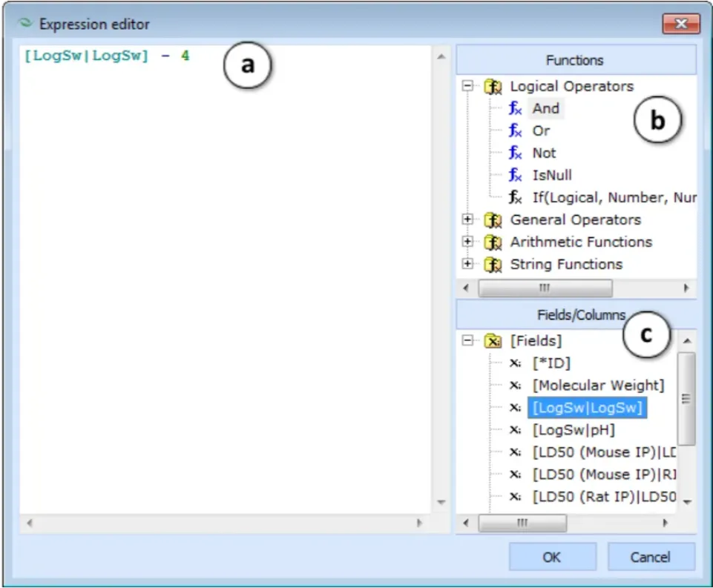Click the fx icon next to IsNull
The height and width of the screenshot is (588, 713).
pyautogui.click(x=515, y=176)
